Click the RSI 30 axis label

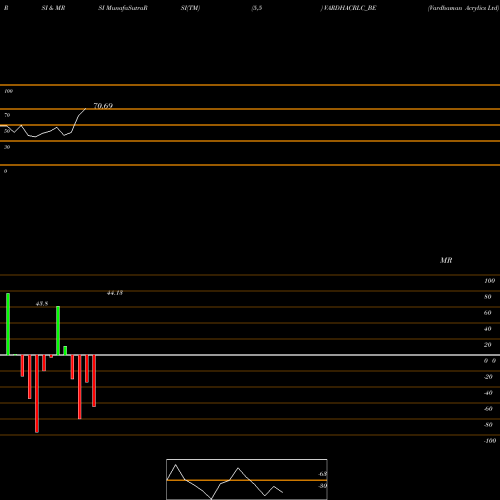[x=7, y=147]
